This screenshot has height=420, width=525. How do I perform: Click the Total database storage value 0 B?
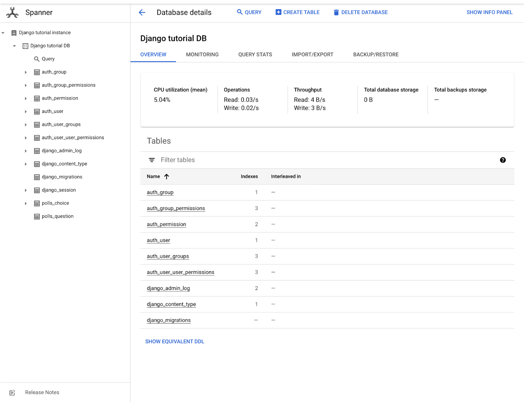coord(368,100)
